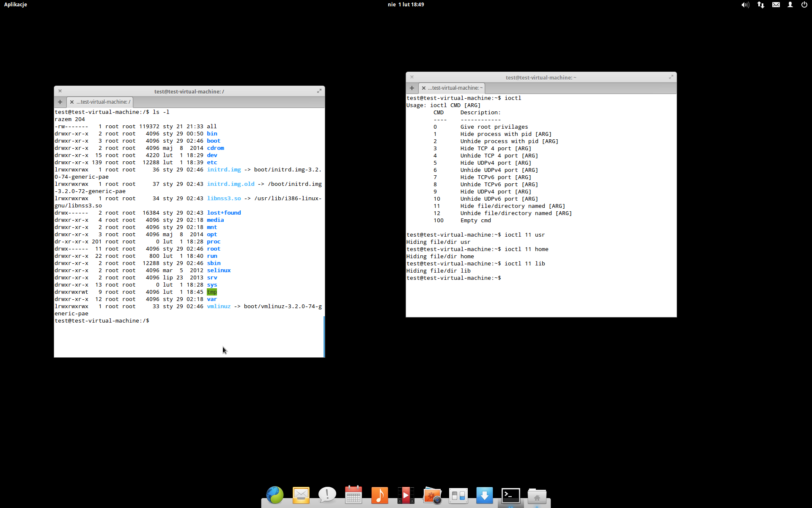
Task: Open the chat app with exclamation bubble
Action: click(x=327, y=495)
